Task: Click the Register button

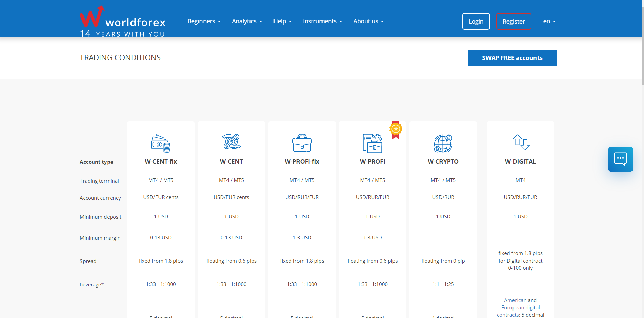Action: pos(514,21)
